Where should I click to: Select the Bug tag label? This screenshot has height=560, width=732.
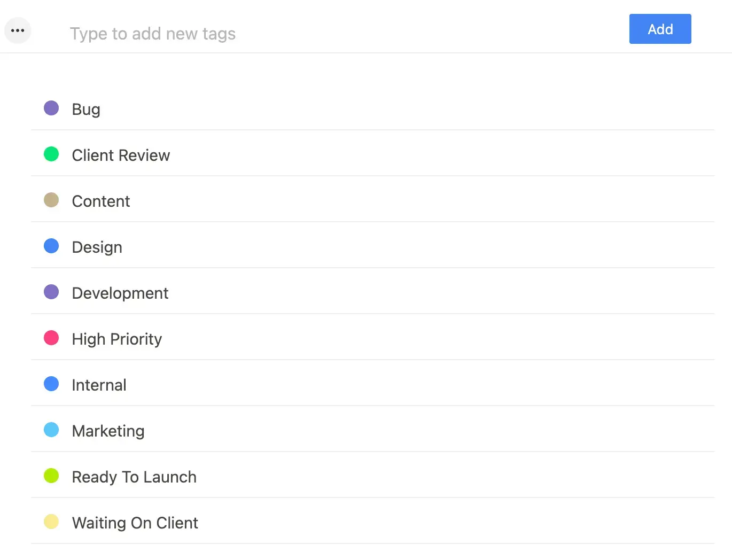[86, 110]
